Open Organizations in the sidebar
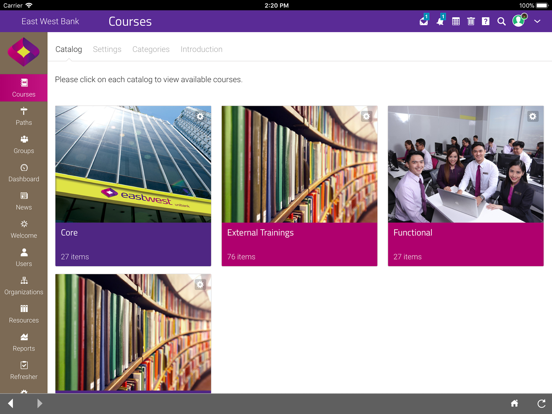The image size is (552, 414). (x=24, y=286)
